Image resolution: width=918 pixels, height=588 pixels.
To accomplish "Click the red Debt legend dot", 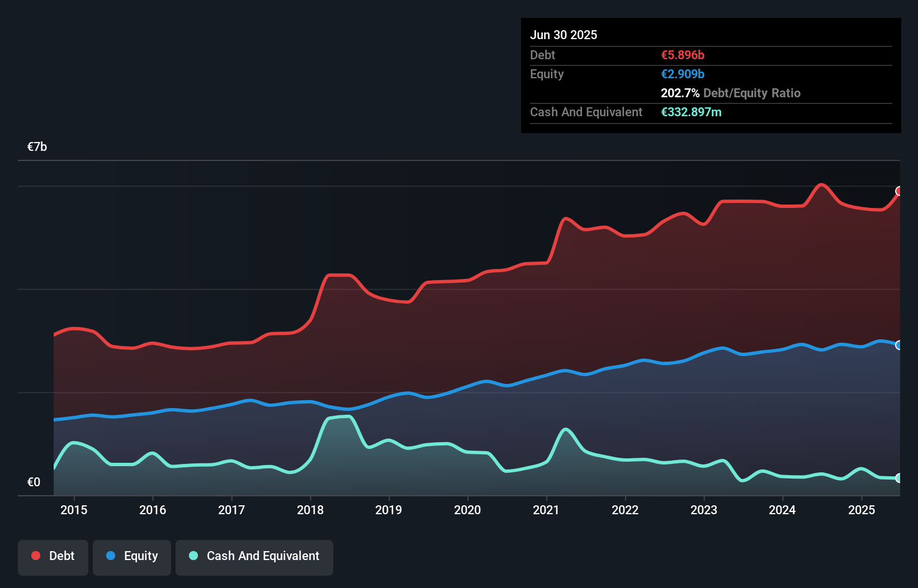I will [35, 556].
